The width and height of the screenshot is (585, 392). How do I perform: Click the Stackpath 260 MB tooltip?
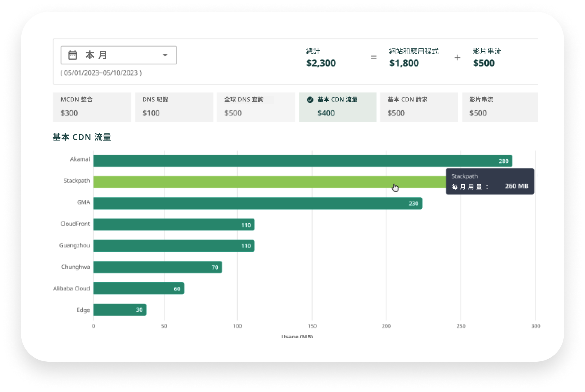pos(490,181)
